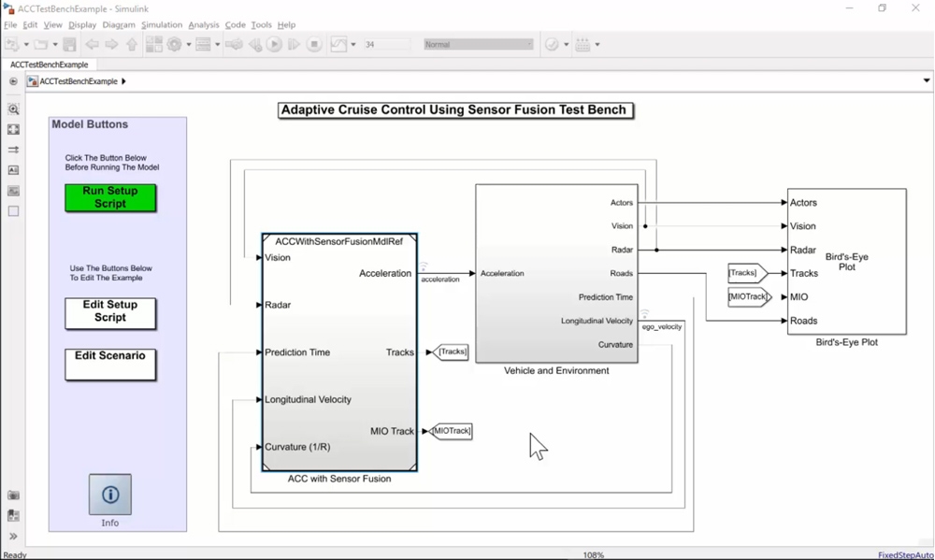
Task: Click the New Model toolbar icon
Action: coord(12,44)
